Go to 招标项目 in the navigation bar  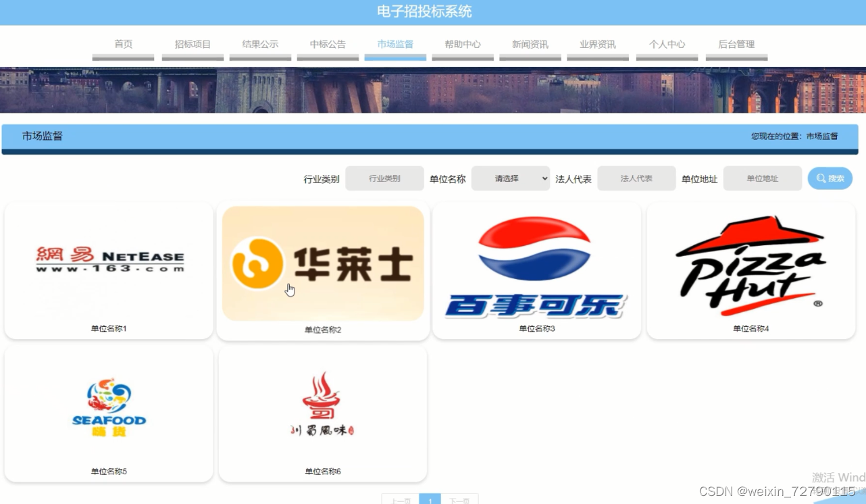pyautogui.click(x=193, y=45)
